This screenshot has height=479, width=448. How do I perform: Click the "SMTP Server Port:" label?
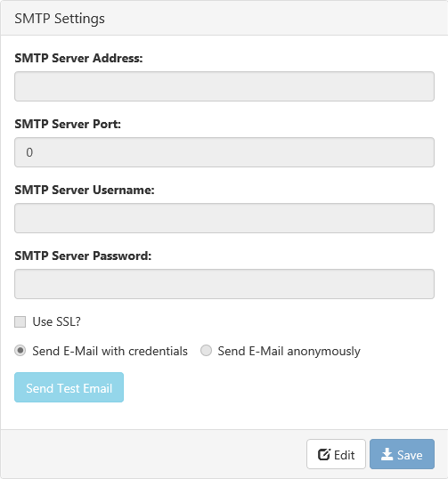68,124
